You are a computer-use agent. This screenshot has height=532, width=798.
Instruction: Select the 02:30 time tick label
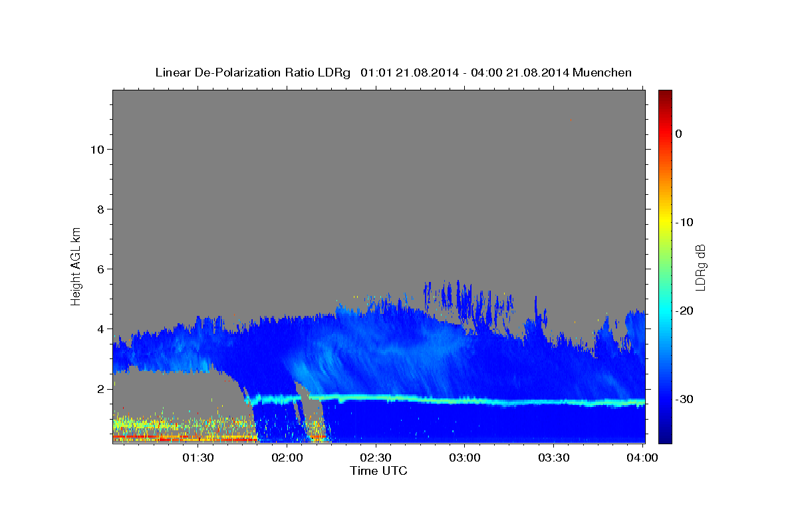(x=376, y=458)
